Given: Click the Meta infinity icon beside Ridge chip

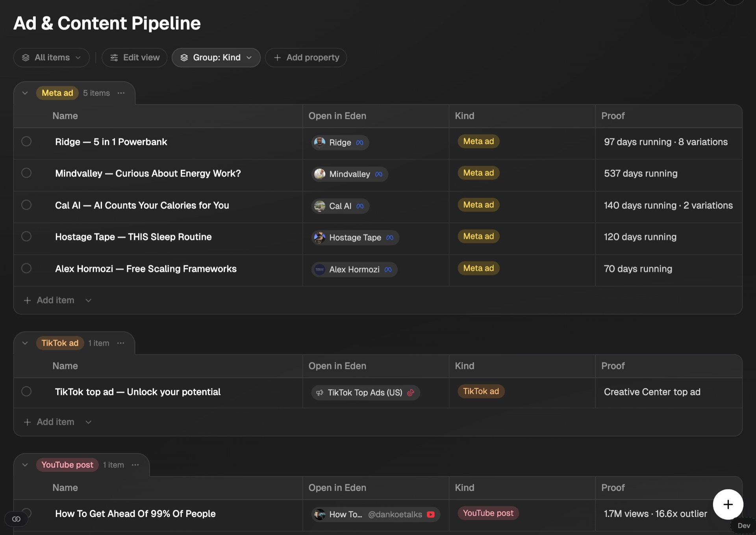Looking at the screenshot, I should 359,143.
